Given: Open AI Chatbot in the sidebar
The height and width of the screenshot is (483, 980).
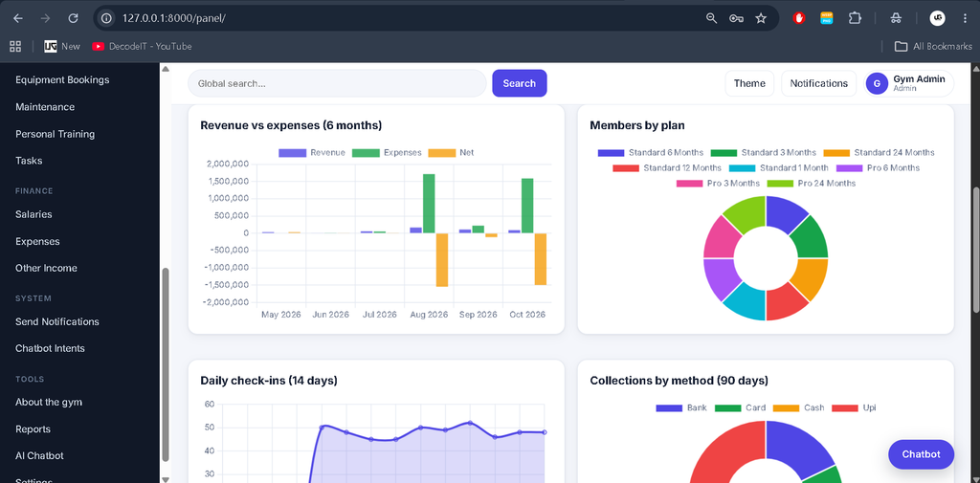Looking at the screenshot, I should 39,456.
